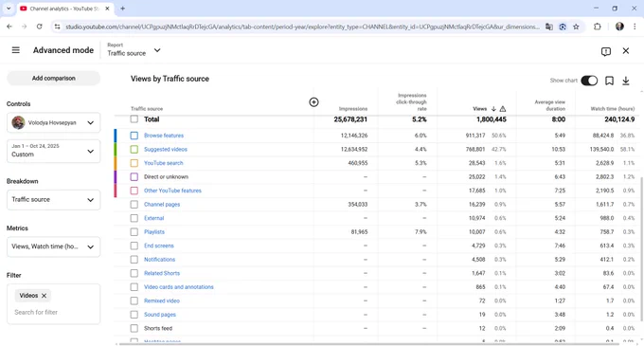Tick the Channel pages checkbox
Image resolution: width=644 pixels, height=346 pixels.
coord(134,204)
